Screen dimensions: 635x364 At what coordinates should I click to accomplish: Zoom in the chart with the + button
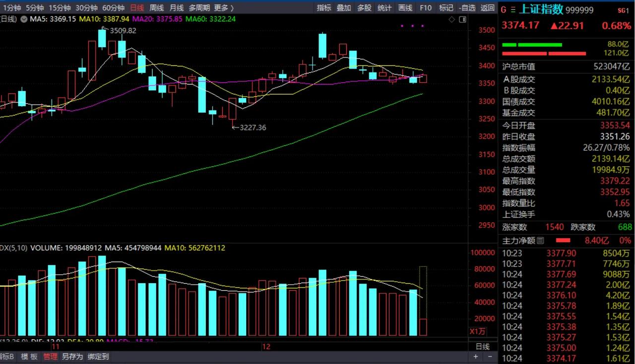[x=476, y=357]
